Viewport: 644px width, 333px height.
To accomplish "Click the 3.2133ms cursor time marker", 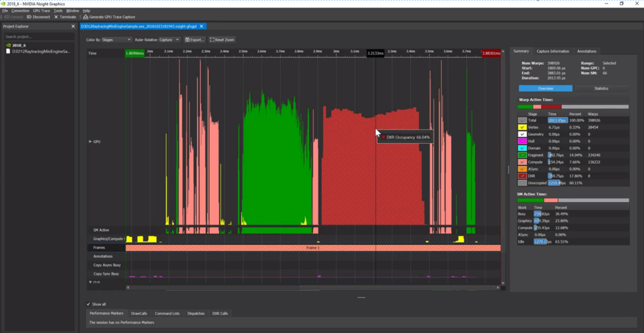I will [375, 53].
